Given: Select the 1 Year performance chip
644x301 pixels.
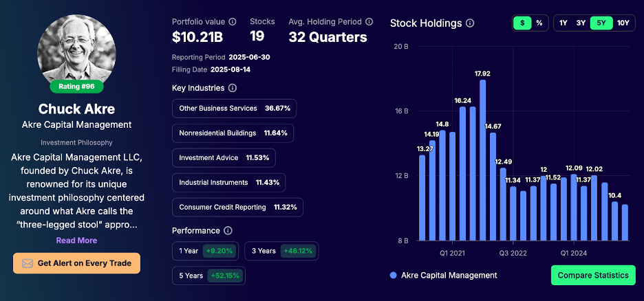Looking at the screenshot, I should point(205,251).
